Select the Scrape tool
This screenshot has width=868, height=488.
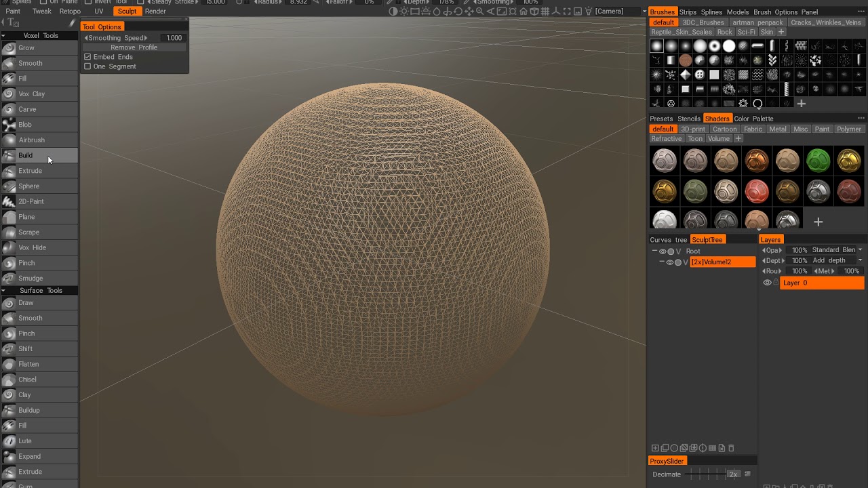[39, 232]
